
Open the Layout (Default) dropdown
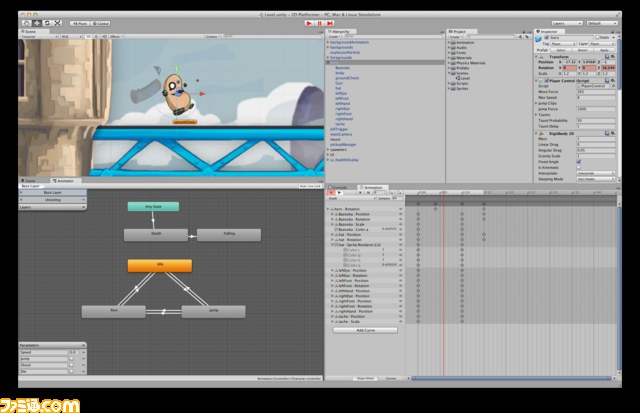tap(602, 23)
